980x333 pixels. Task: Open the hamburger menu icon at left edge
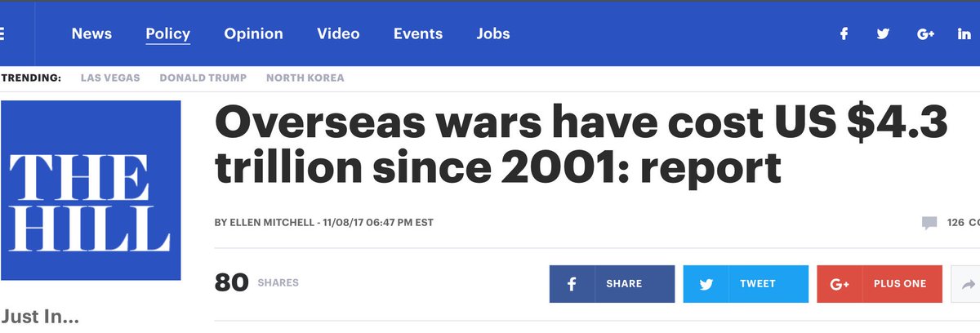pos(2,34)
